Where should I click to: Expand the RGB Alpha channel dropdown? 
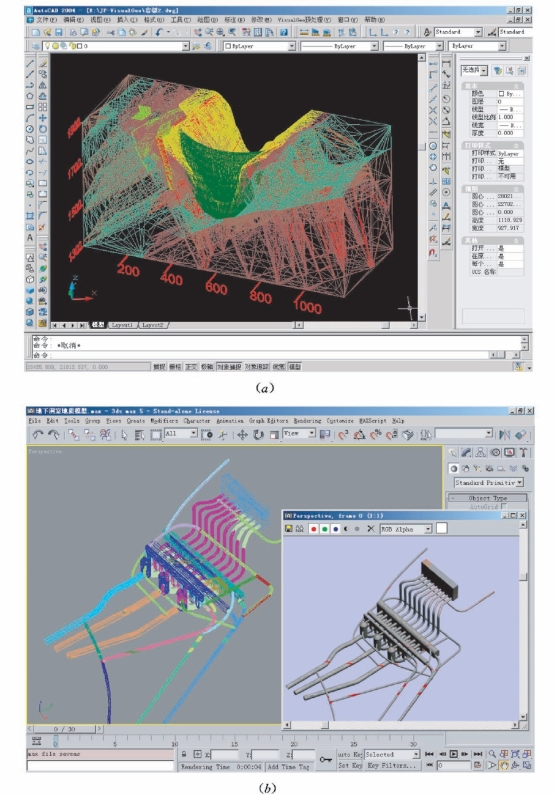406,529
